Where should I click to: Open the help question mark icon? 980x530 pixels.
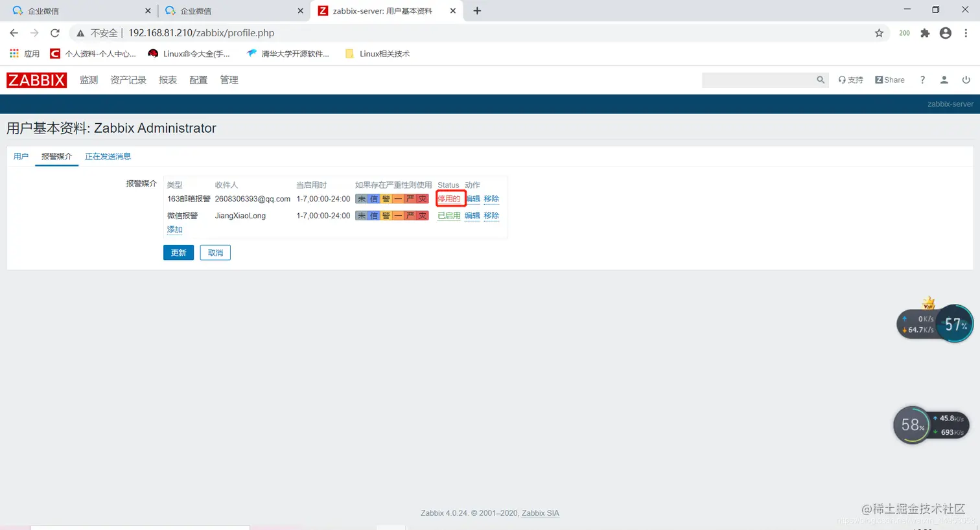pyautogui.click(x=922, y=80)
